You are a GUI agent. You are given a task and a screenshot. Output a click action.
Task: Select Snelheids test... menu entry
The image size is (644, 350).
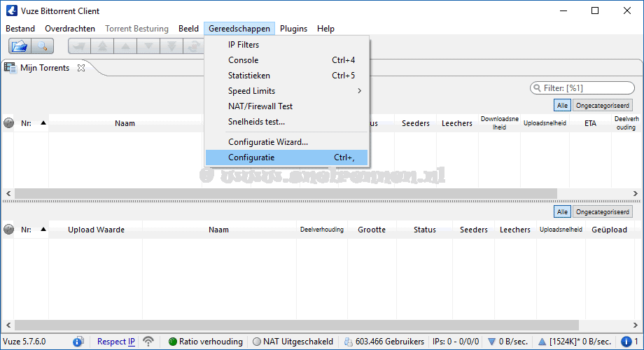point(287,122)
